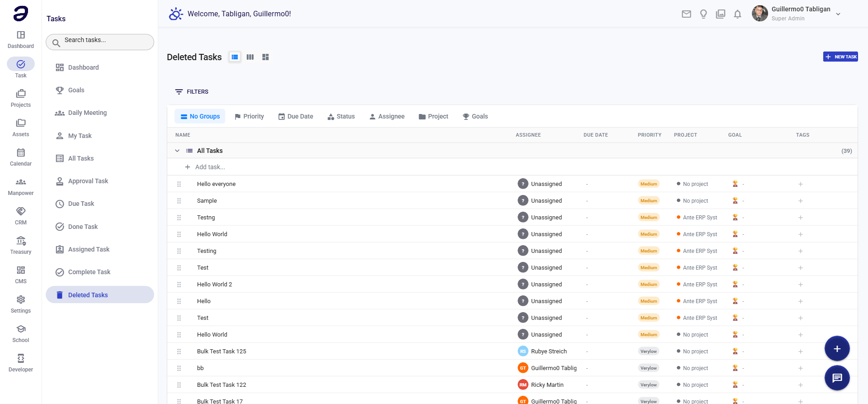Screen dimensions: 868x404
Task: Collapse the All Tasks group
Action: tap(177, 151)
